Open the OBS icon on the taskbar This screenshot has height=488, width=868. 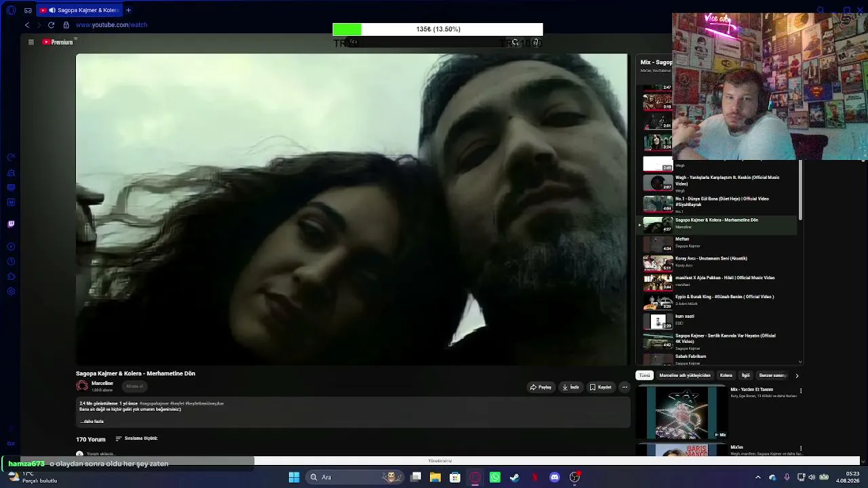point(575,477)
